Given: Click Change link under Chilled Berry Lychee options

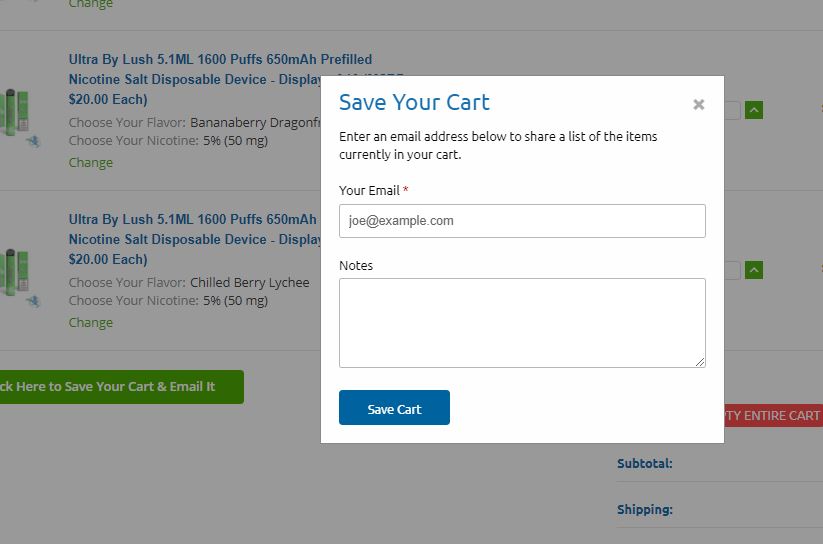Looking at the screenshot, I should pyautogui.click(x=91, y=323).
